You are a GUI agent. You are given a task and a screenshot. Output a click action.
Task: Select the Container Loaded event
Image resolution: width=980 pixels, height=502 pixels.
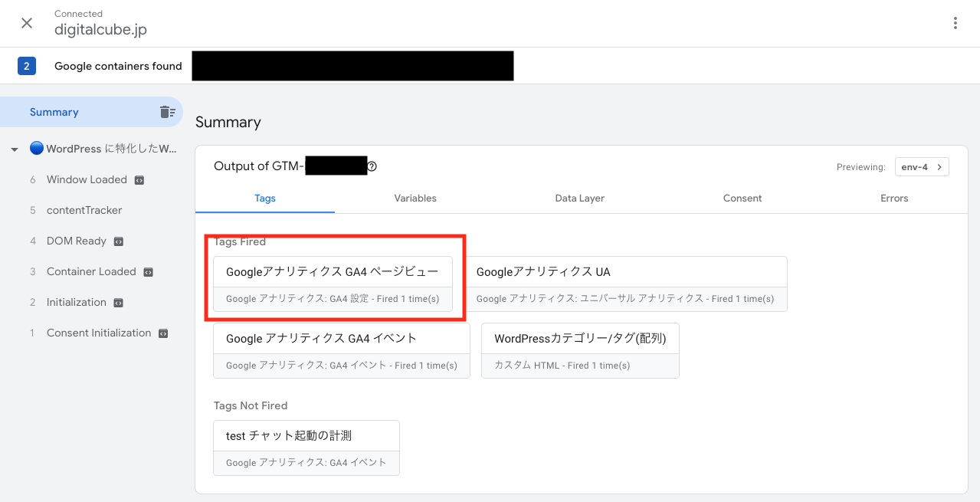coord(91,271)
